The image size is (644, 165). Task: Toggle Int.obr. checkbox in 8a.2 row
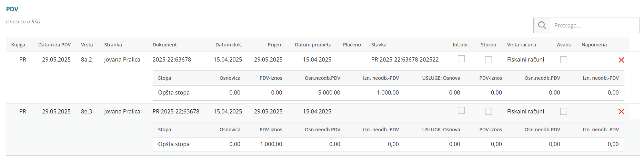(461, 59)
